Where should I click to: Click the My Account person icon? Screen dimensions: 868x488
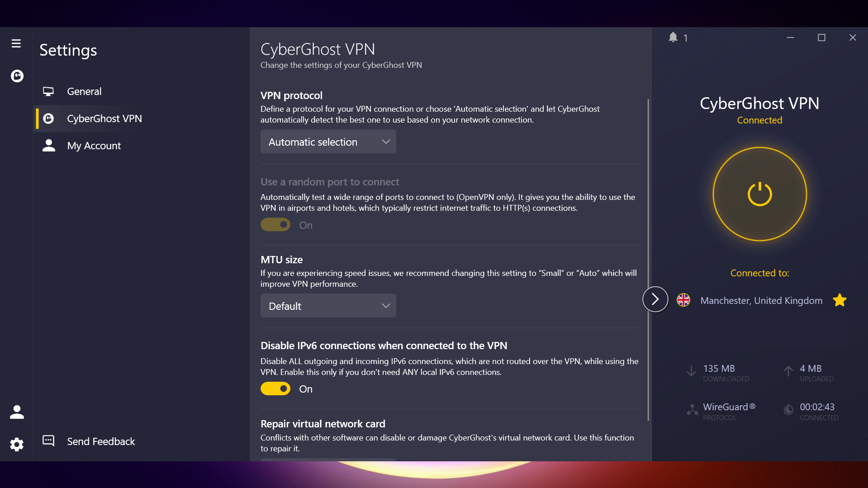tap(49, 145)
